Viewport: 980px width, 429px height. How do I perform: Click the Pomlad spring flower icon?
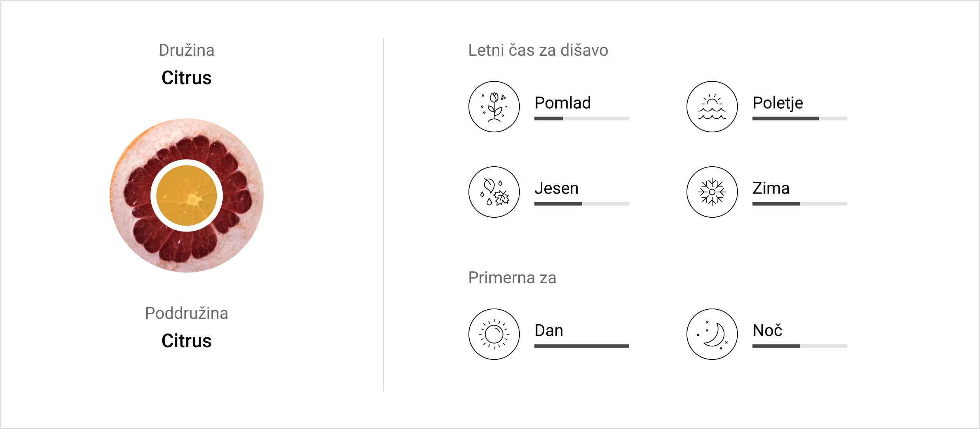pos(494,107)
